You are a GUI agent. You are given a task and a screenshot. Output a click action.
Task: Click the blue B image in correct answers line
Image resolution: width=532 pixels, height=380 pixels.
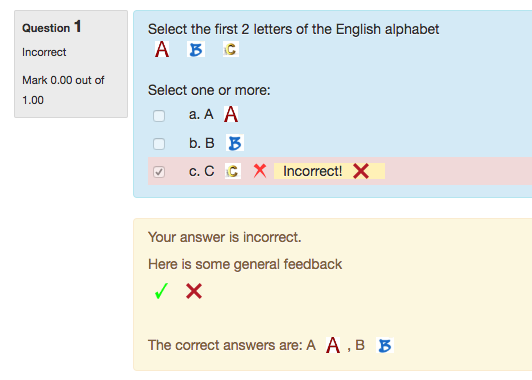click(x=385, y=345)
